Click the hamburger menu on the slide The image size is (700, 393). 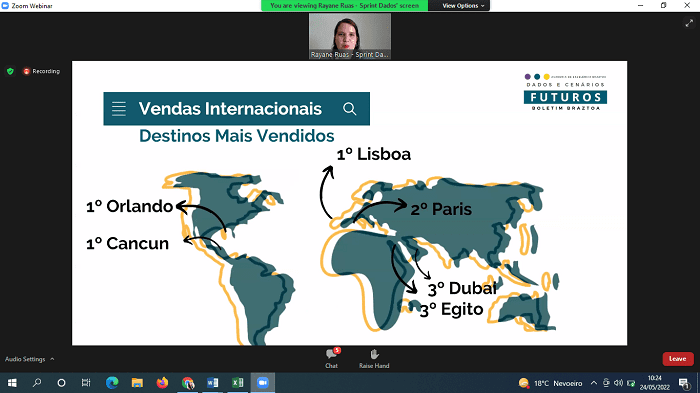click(x=119, y=109)
